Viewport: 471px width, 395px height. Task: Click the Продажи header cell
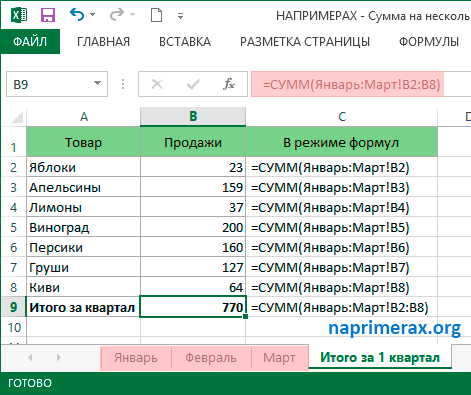tap(193, 142)
